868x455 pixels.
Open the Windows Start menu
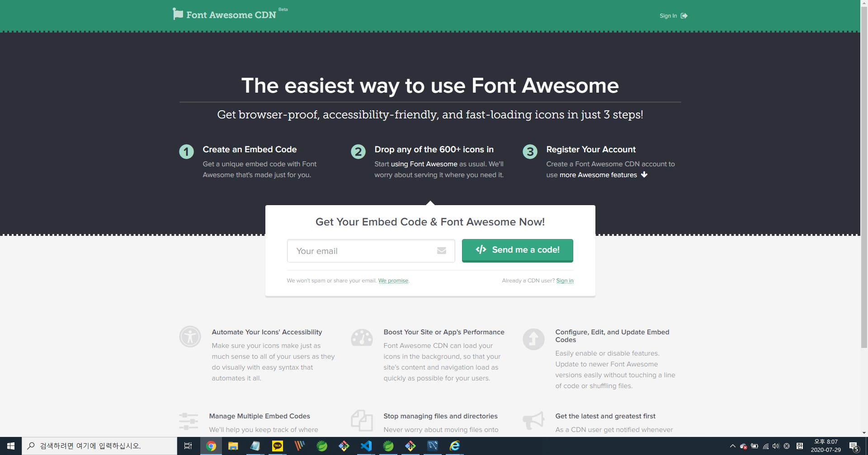(11, 446)
